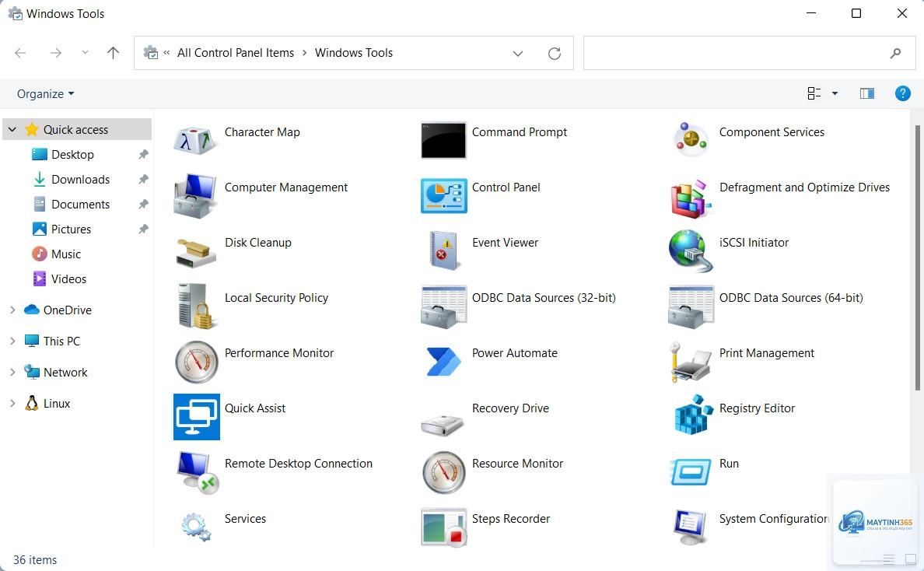The width and height of the screenshot is (924, 571).
Task: Go back to previous folder
Action: 20,53
